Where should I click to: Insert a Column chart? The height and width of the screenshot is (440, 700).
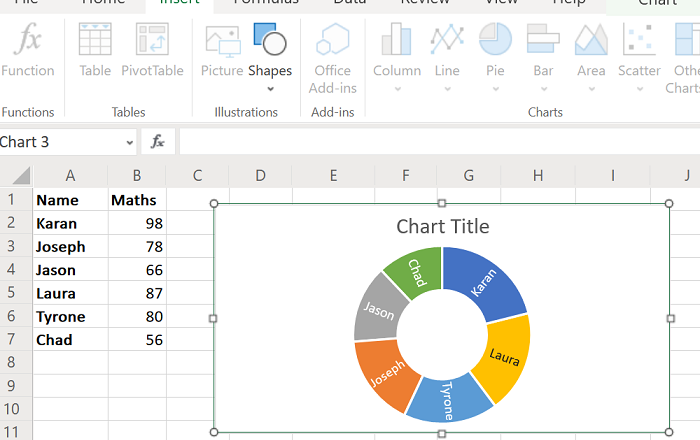tap(397, 56)
